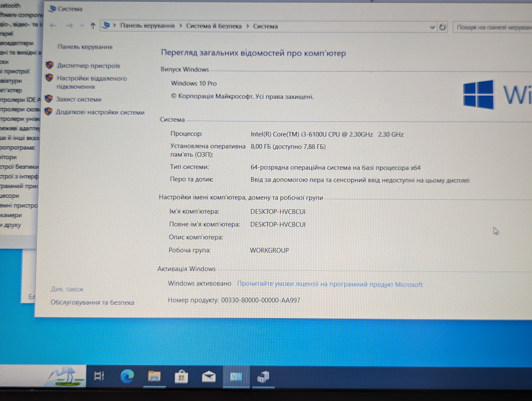The width and height of the screenshot is (532, 401).
Task: Click shield icon beside 'Диспетчер пристроїв'
Action: [50, 65]
